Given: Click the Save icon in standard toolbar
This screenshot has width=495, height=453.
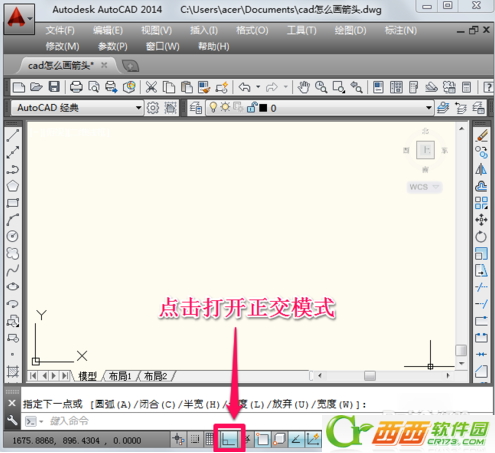Looking at the screenshot, I should tap(54, 87).
